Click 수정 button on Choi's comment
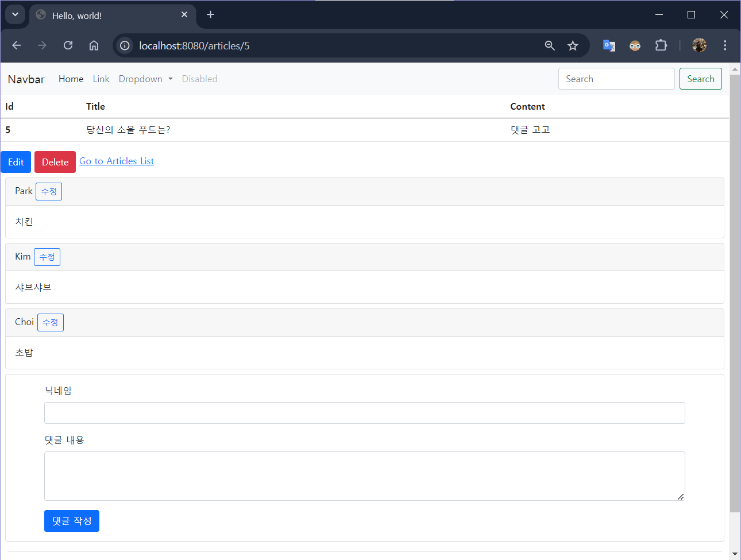Screen dimensions: 741x560 click(x=51, y=322)
